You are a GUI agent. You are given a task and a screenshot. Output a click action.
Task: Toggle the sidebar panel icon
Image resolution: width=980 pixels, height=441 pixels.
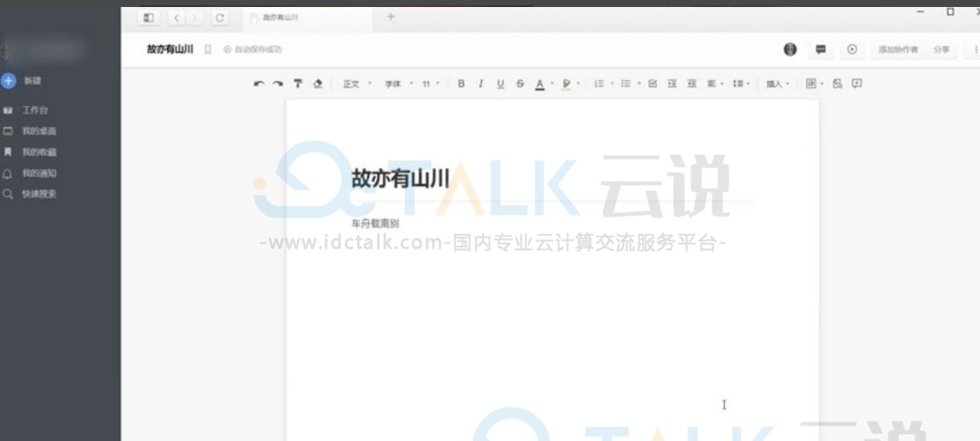148,18
